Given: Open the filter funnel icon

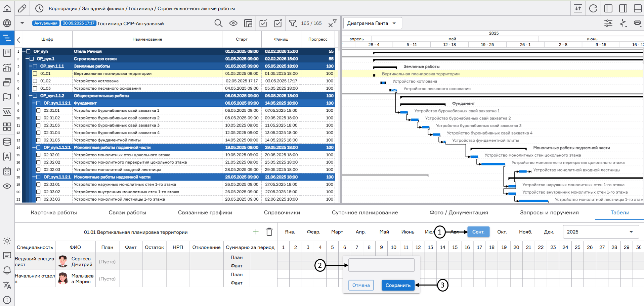Looking at the screenshot, I should 293,23.
